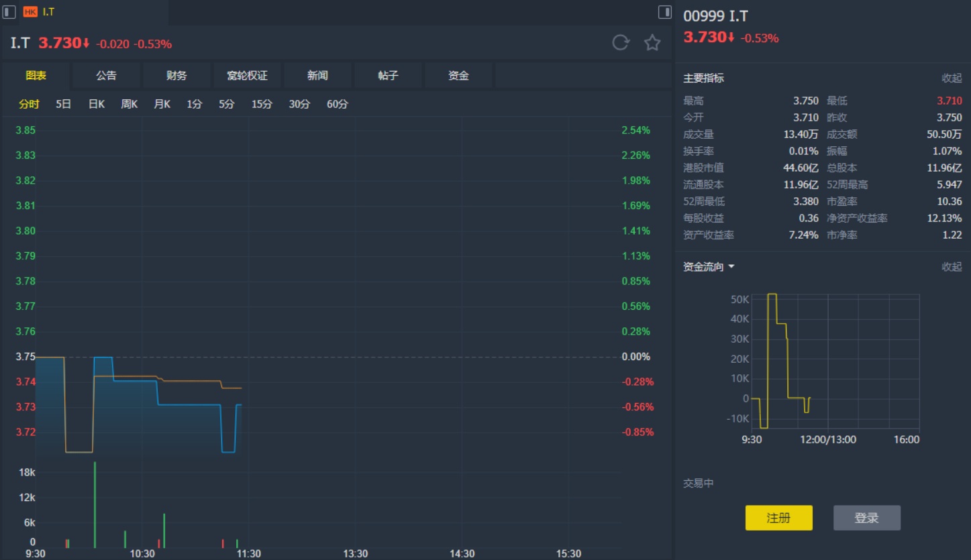Switch chart to 日K period
The width and height of the screenshot is (971, 560).
pyautogui.click(x=97, y=104)
